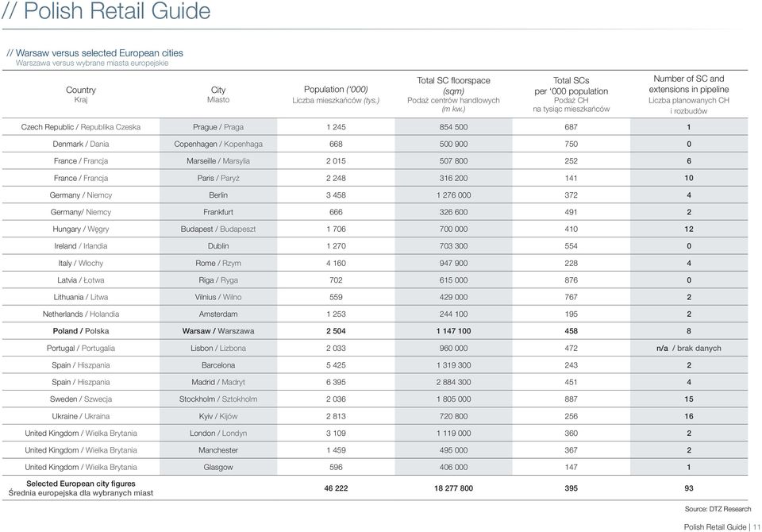Click Kyiv pipeline value 16
This screenshot has width=762, height=532.
[x=689, y=416]
